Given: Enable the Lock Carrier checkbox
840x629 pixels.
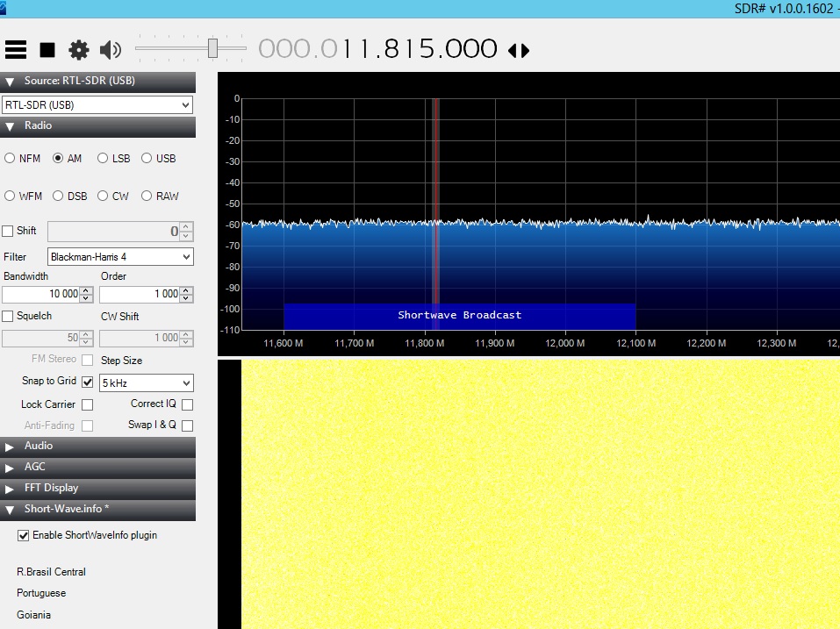Looking at the screenshot, I should click(87, 404).
